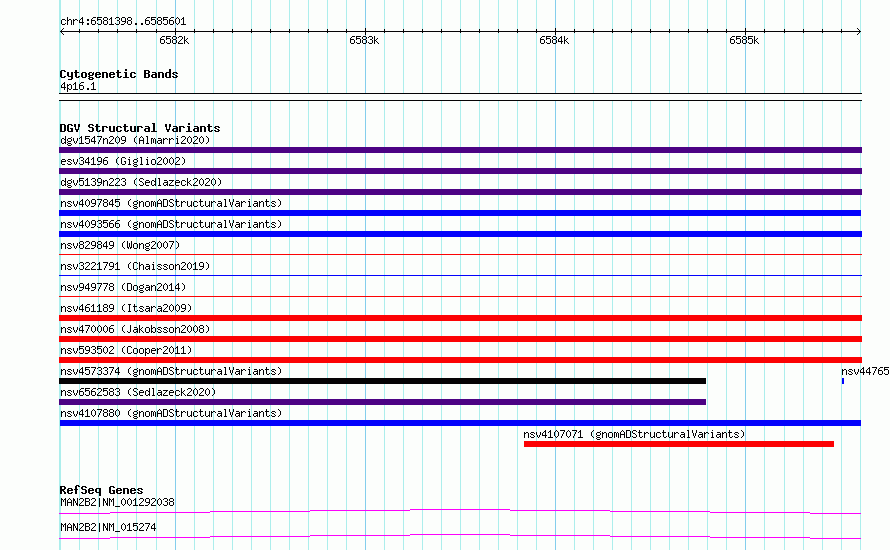Open the nsv4093566 gnomAD variant label
Viewport: 890px width, 550px height.
click(171, 224)
